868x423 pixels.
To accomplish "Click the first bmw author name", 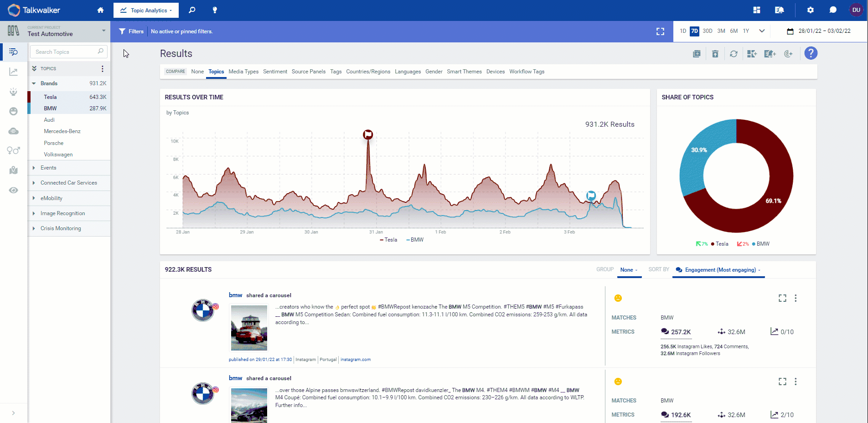I will pos(235,295).
